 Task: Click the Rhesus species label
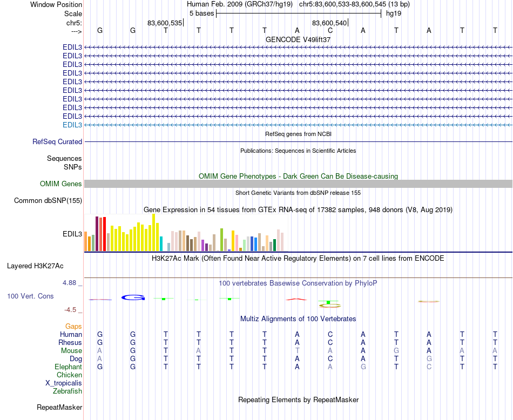pos(70,342)
